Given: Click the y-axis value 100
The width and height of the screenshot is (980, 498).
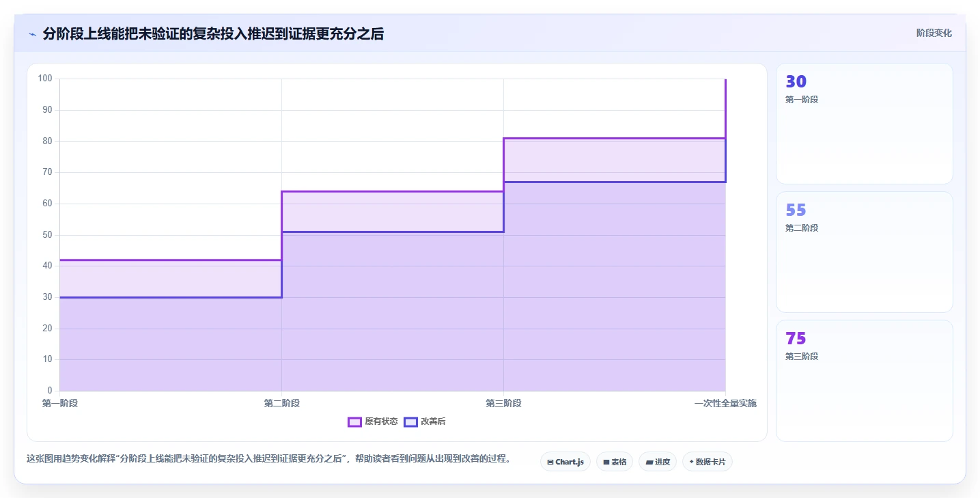Looking at the screenshot, I should coord(45,79).
